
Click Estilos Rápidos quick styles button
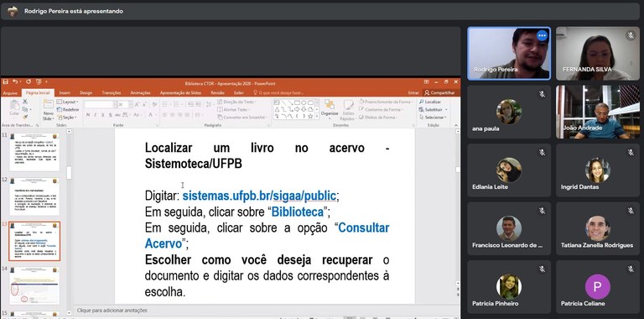click(x=349, y=110)
